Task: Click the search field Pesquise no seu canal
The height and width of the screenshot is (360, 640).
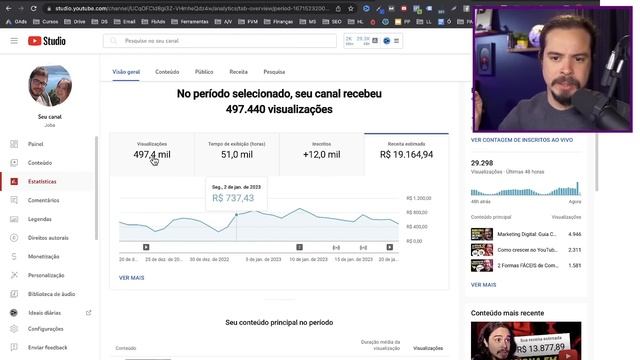Action: click(220, 41)
